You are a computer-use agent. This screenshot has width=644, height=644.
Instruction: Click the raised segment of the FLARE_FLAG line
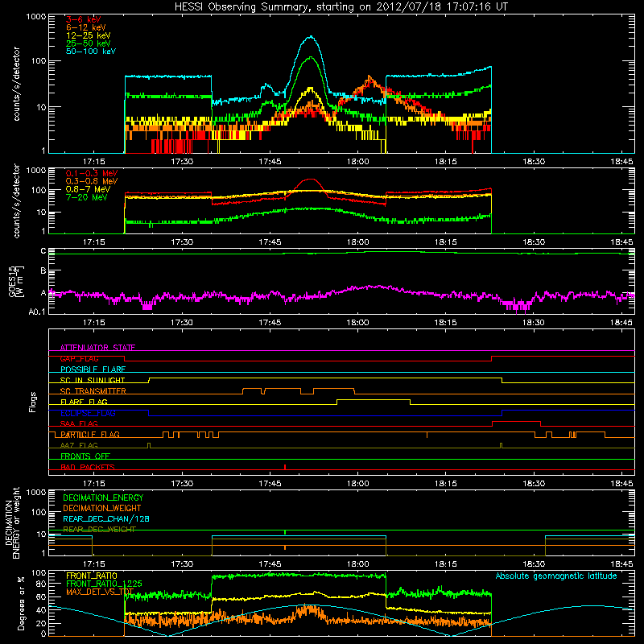pyautogui.click(x=374, y=399)
